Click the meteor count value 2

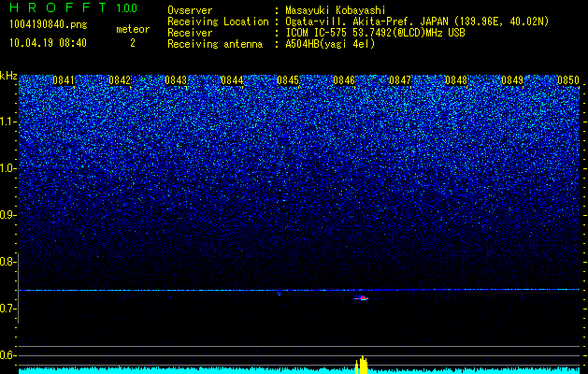pos(133,43)
